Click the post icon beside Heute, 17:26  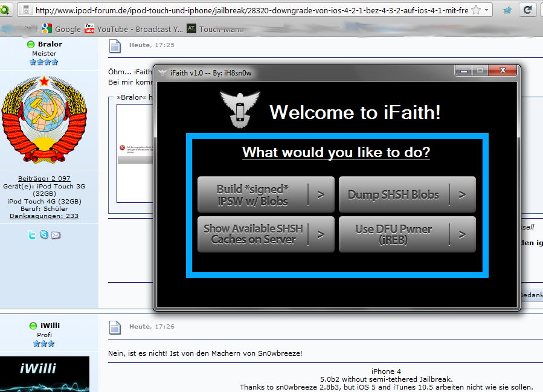pyautogui.click(x=115, y=327)
